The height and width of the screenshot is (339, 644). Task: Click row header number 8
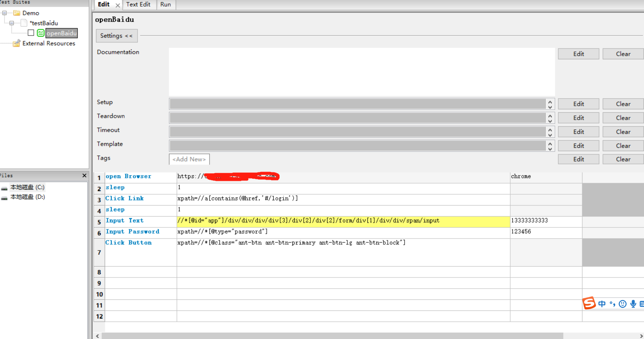pyautogui.click(x=99, y=272)
